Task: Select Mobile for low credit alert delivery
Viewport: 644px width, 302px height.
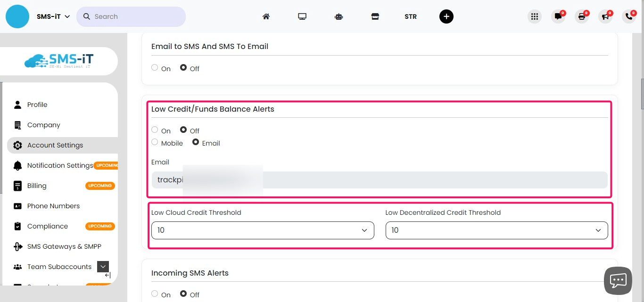Action: pos(154,142)
